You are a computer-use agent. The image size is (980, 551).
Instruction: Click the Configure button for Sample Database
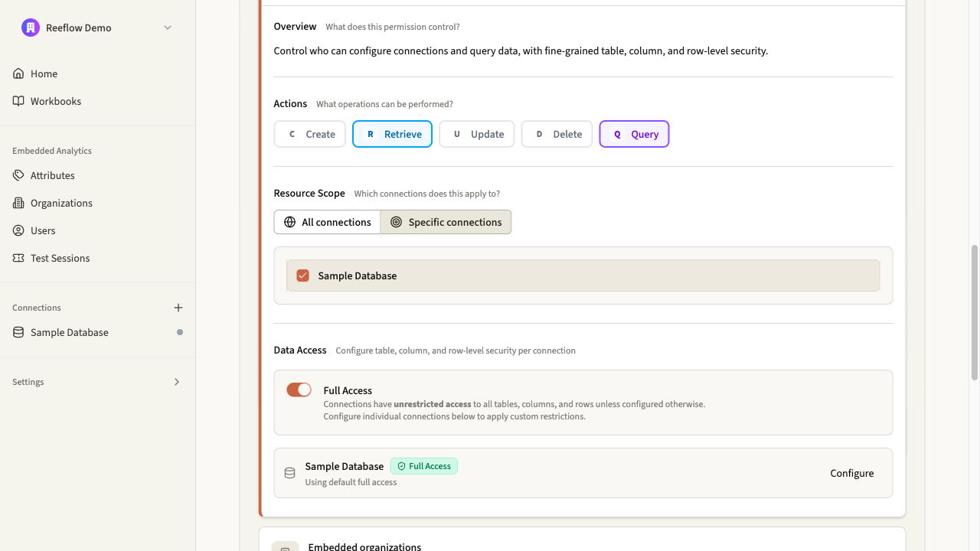851,473
